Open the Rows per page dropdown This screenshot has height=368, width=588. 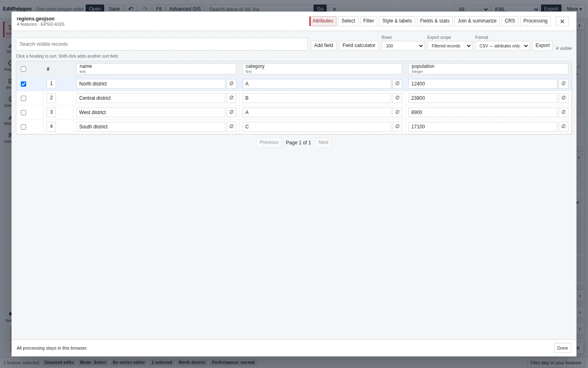pyautogui.click(x=403, y=46)
